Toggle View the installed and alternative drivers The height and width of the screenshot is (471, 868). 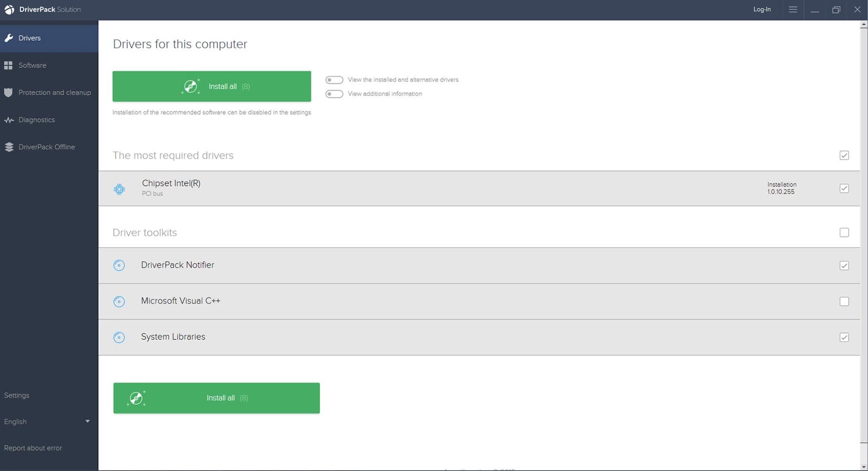pyautogui.click(x=334, y=80)
